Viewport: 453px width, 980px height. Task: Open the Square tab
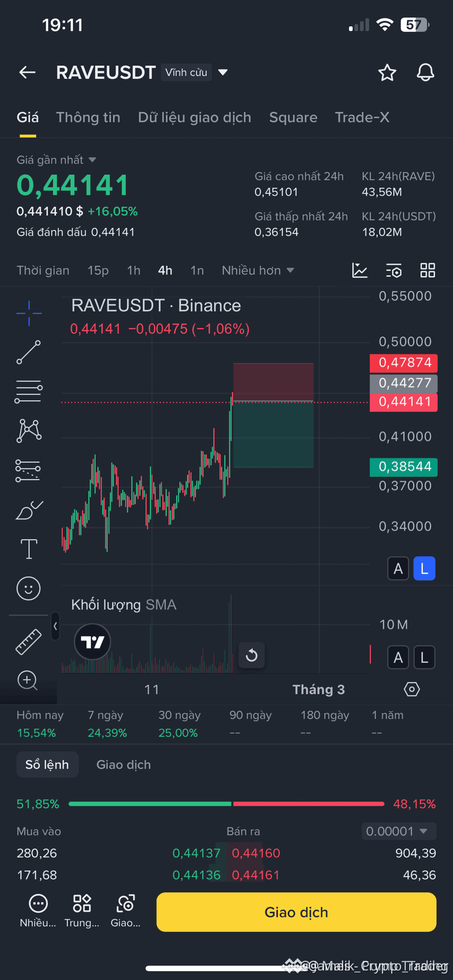293,118
